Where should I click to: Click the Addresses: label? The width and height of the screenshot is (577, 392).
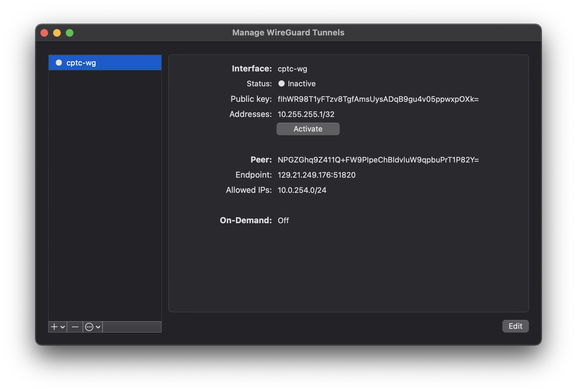pos(251,114)
